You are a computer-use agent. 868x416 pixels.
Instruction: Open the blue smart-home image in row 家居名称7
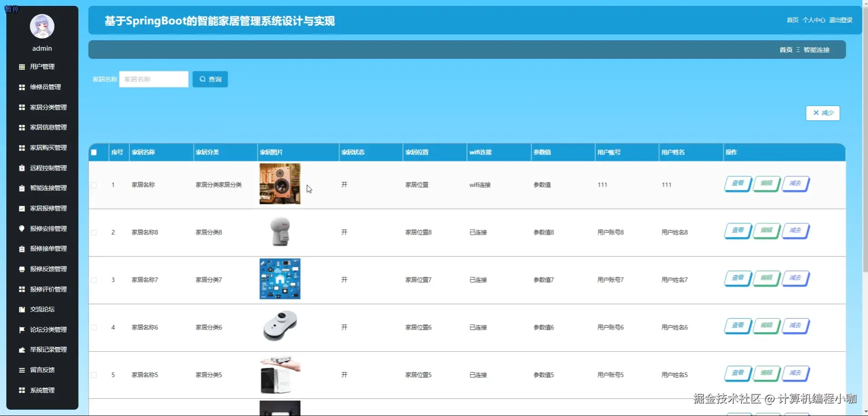pos(280,279)
